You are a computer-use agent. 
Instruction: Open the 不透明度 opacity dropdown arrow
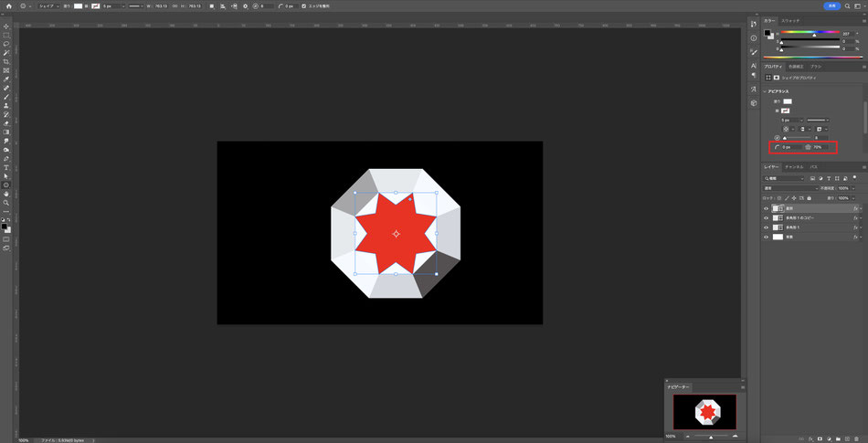[x=853, y=188]
